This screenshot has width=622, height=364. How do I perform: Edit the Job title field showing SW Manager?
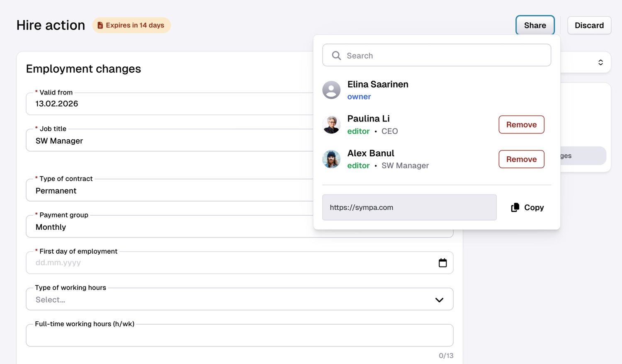(x=166, y=141)
